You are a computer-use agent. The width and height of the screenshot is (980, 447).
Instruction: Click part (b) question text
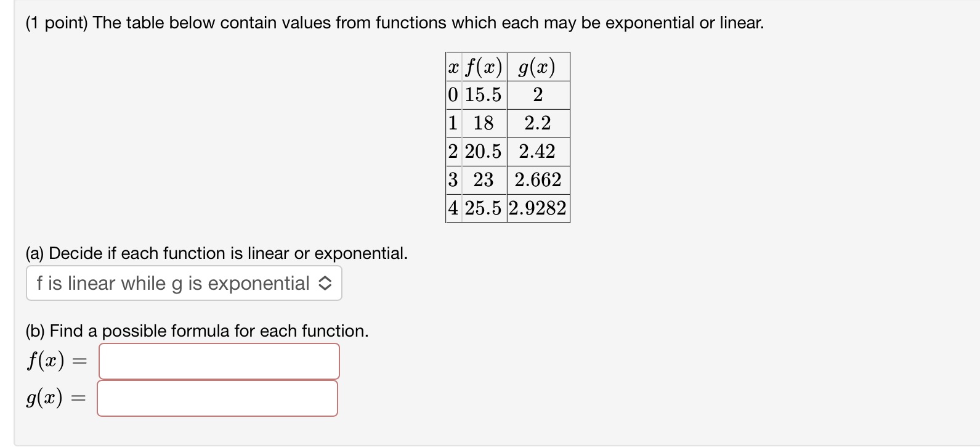[196, 330]
